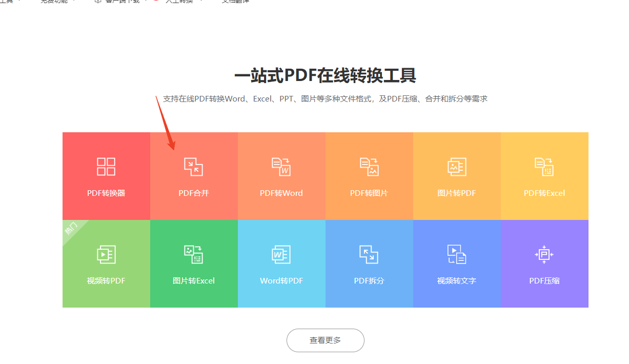
Task: Open the PDF转换器 grid icon tile
Action: 106,167
